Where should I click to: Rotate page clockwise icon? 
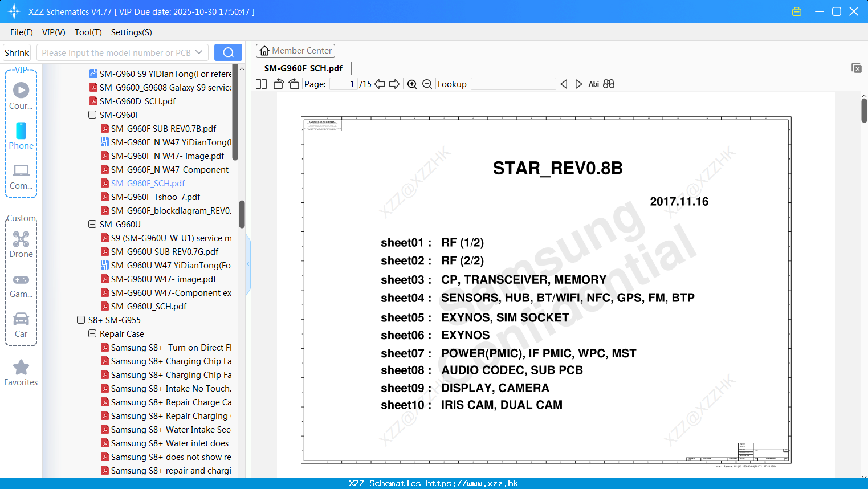pos(294,84)
